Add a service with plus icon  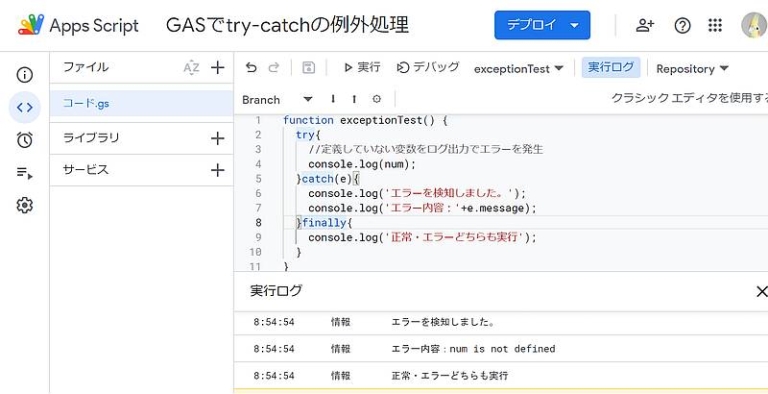click(x=217, y=170)
